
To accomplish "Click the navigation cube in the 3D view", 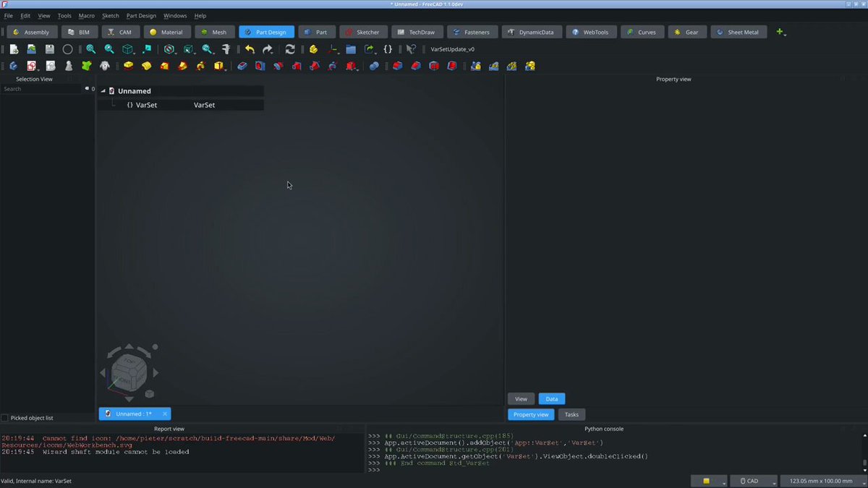I will tap(129, 372).
